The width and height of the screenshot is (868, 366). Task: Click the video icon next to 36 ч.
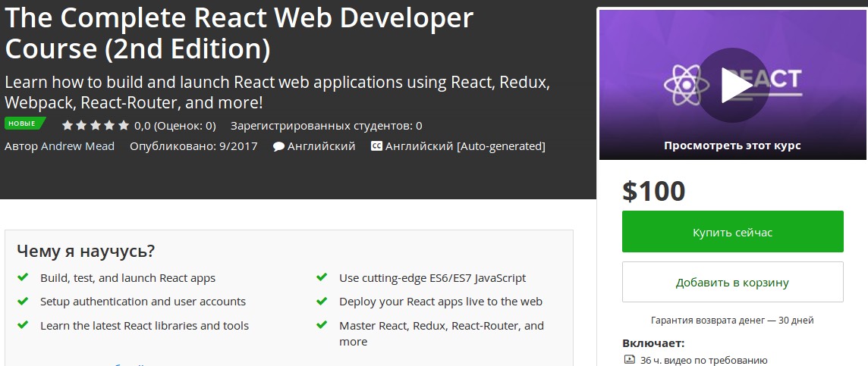(x=630, y=360)
